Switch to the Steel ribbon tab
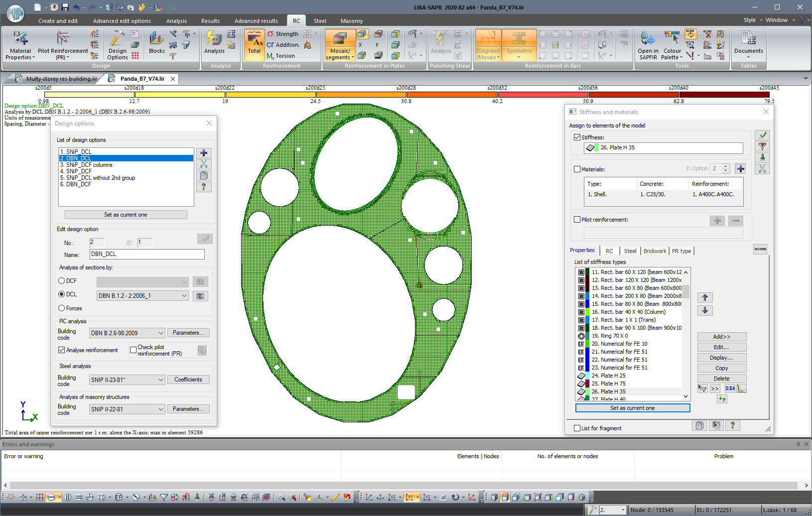The image size is (812, 516). [x=320, y=21]
